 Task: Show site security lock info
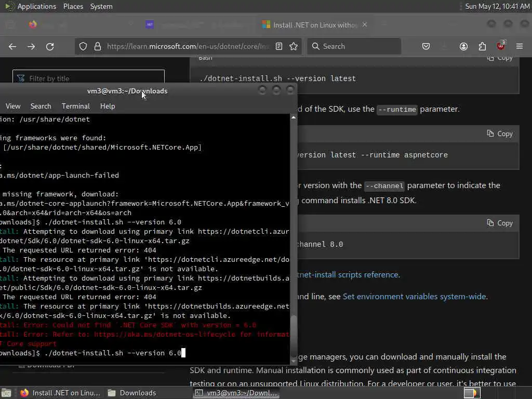click(x=98, y=46)
